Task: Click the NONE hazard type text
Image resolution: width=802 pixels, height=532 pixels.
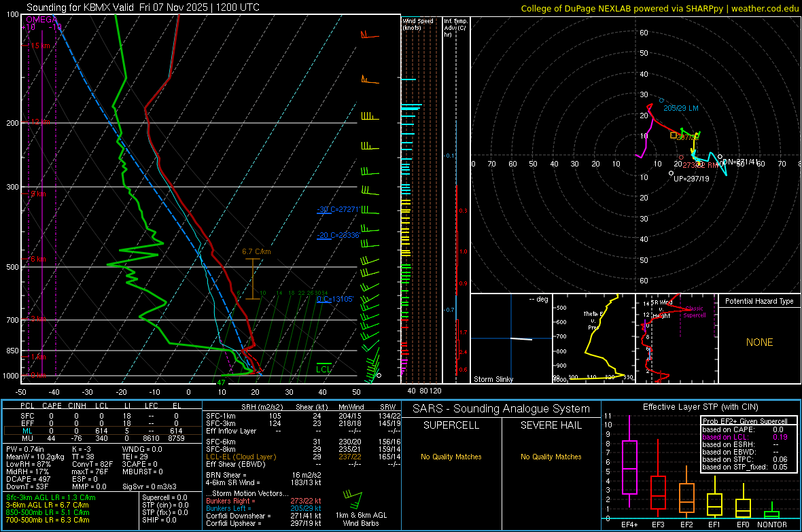Action: (759, 342)
